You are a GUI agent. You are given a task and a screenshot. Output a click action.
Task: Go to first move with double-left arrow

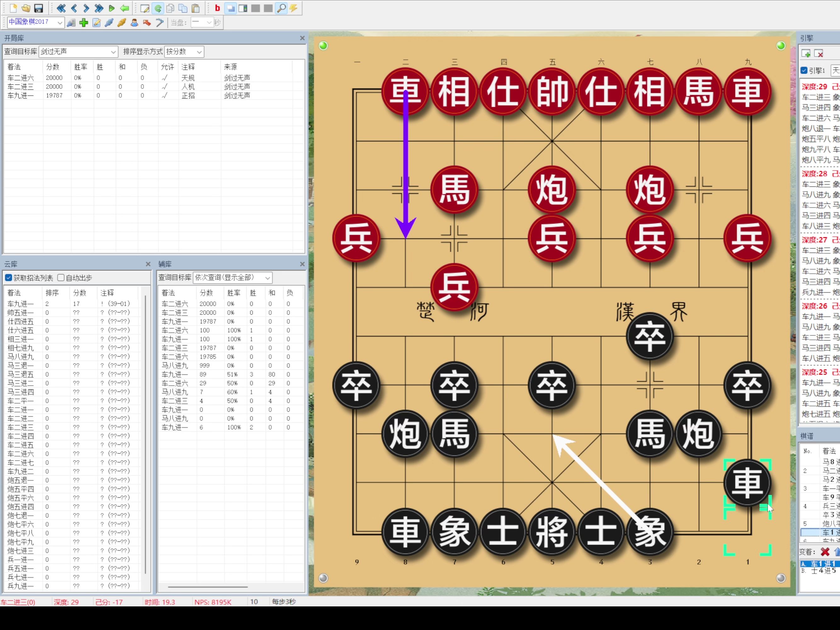(x=61, y=8)
